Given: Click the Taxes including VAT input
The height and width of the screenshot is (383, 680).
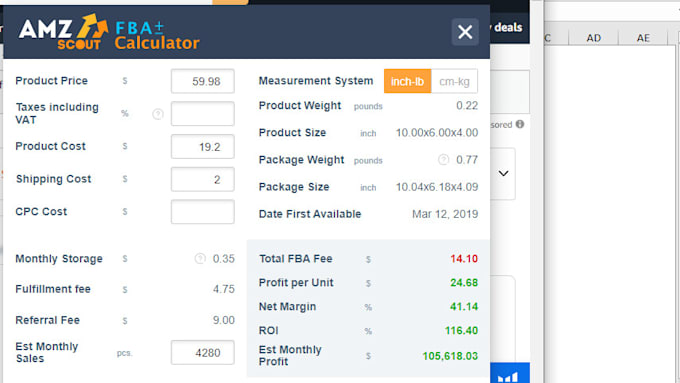Looking at the screenshot, I should [203, 114].
